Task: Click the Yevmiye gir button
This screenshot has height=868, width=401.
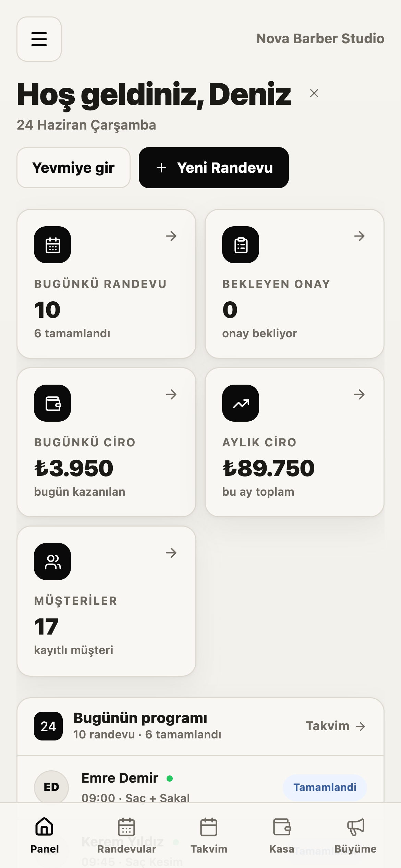Action: 73,168
